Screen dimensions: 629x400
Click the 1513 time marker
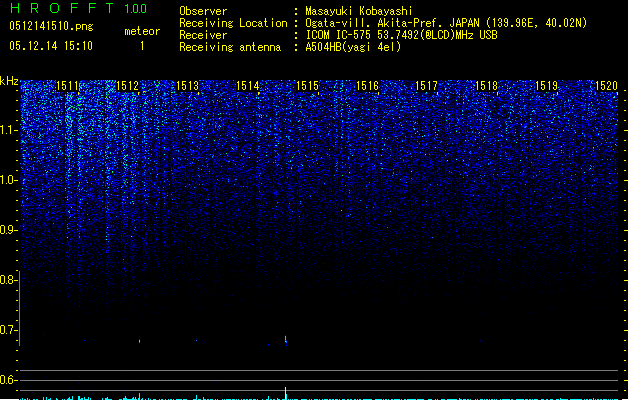[x=187, y=86]
